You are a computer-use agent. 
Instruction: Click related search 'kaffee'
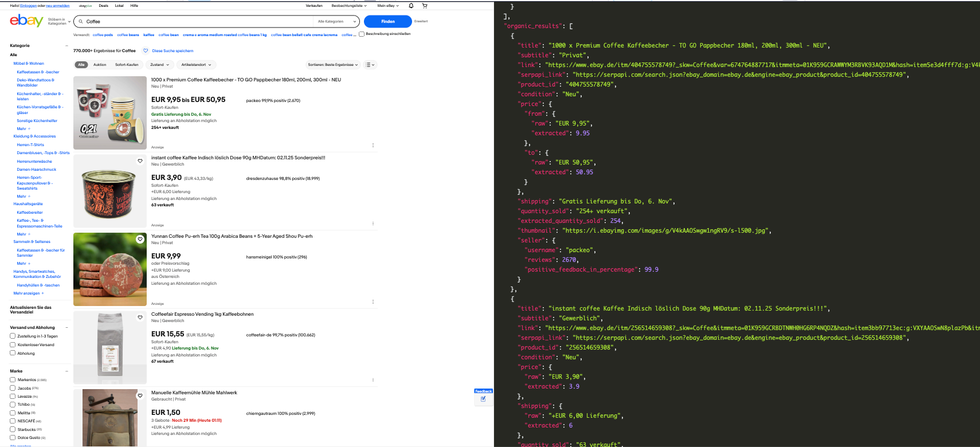coord(149,35)
